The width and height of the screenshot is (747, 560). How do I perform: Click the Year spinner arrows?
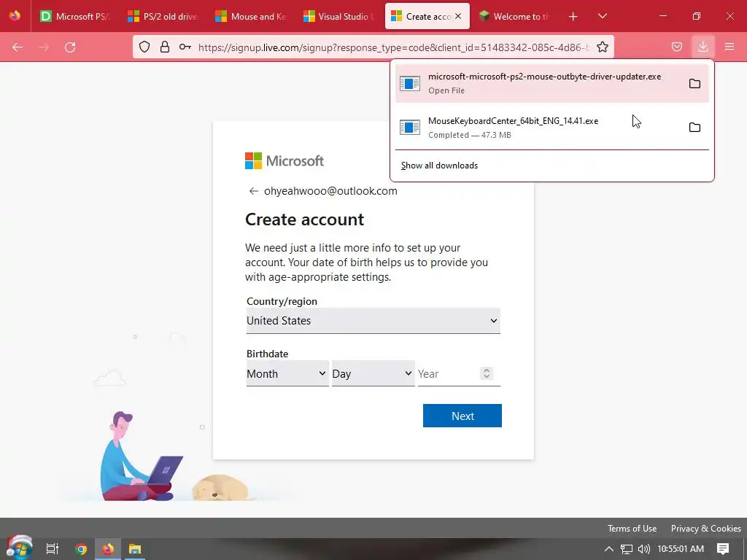pyautogui.click(x=487, y=373)
